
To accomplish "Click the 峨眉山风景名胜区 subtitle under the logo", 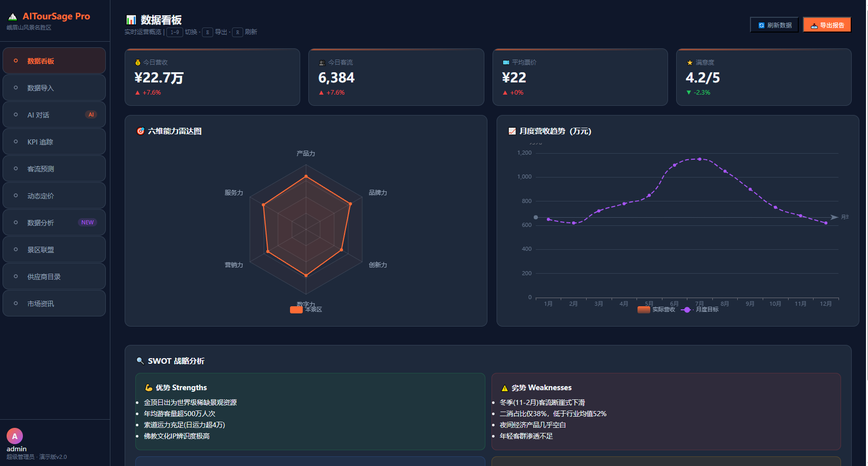I will [x=29, y=27].
